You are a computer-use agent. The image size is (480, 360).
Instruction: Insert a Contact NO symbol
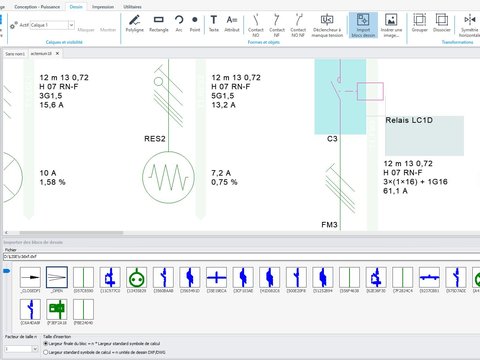(256, 25)
